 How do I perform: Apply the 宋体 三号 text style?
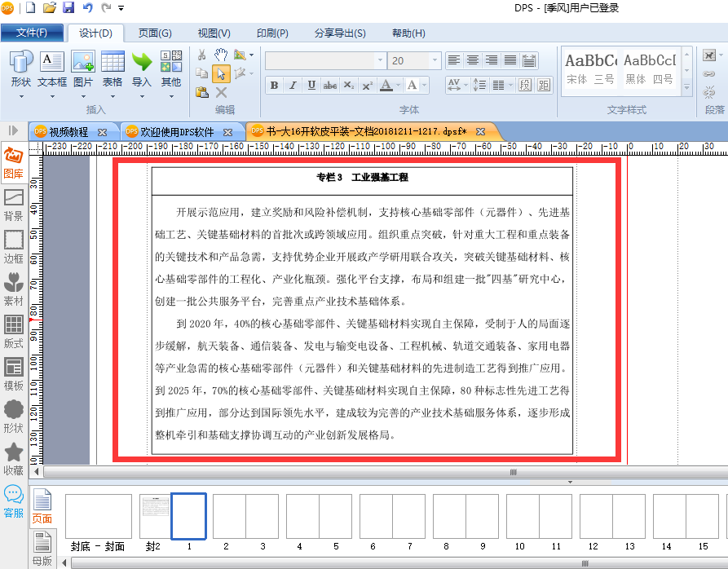[590, 69]
